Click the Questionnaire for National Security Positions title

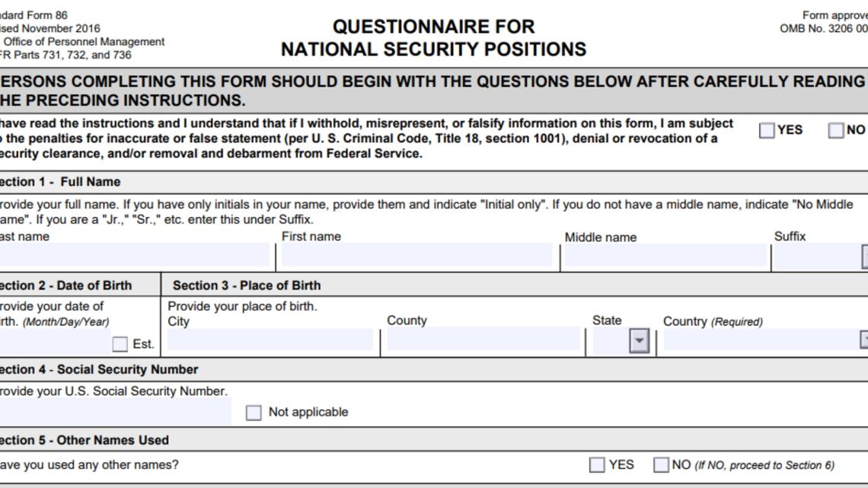(433, 38)
